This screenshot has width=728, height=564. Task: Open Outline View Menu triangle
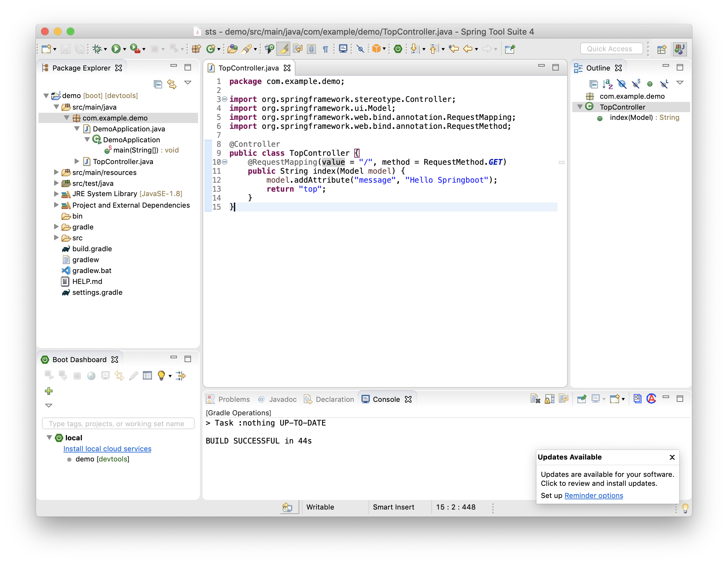680,83
